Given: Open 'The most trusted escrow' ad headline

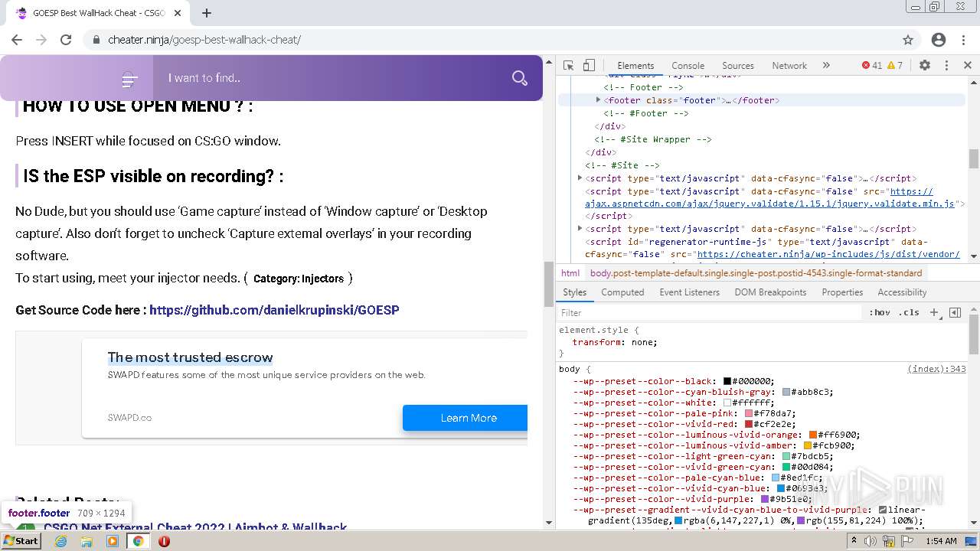Looking at the screenshot, I should coord(190,357).
